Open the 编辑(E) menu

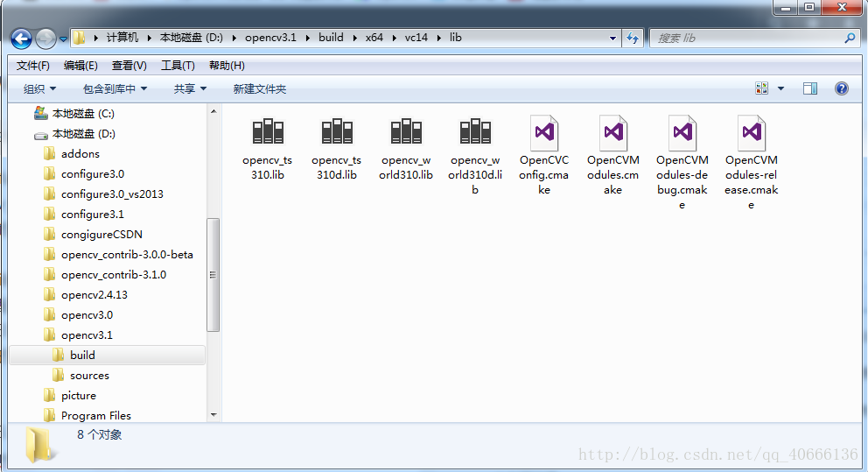click(x=80, y=66)
